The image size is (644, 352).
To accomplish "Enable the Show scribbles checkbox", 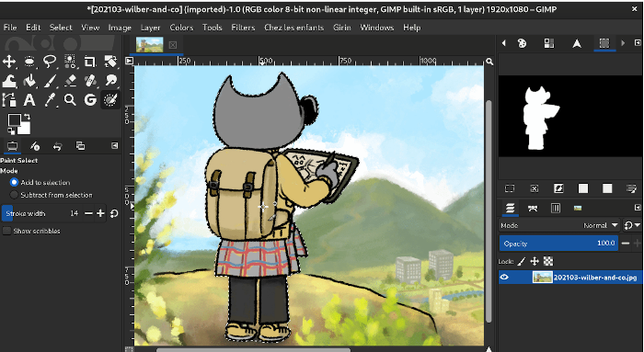I will pyautogui.click(x=6, y=231).
